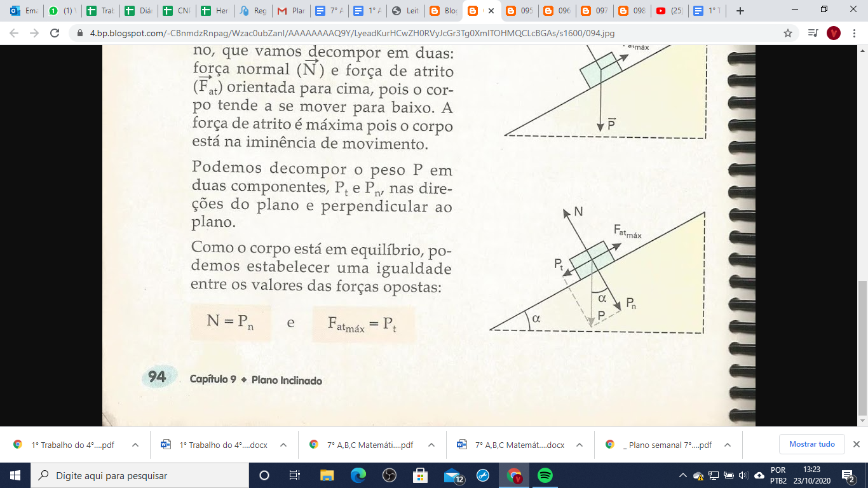Open Spotify from the taskbar

(x=545, y=475)
